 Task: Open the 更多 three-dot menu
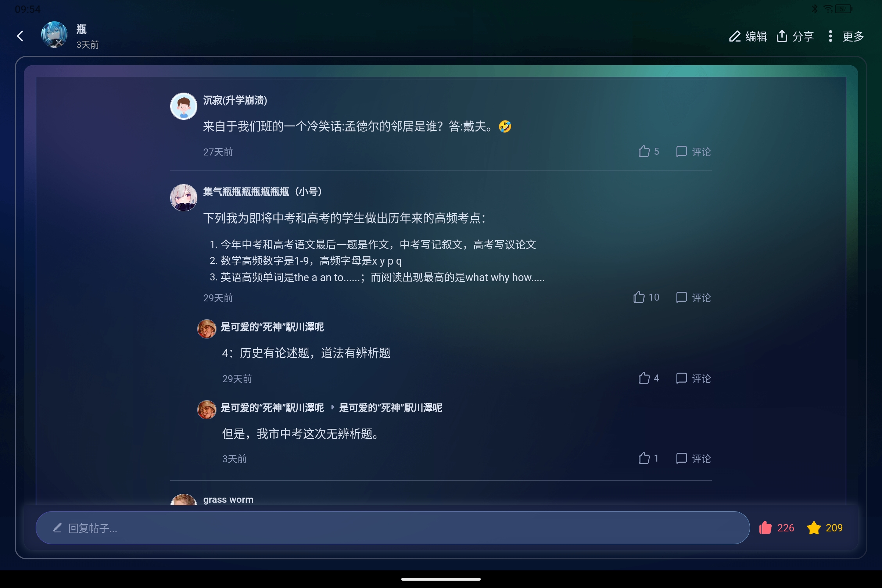click(846, 36)
